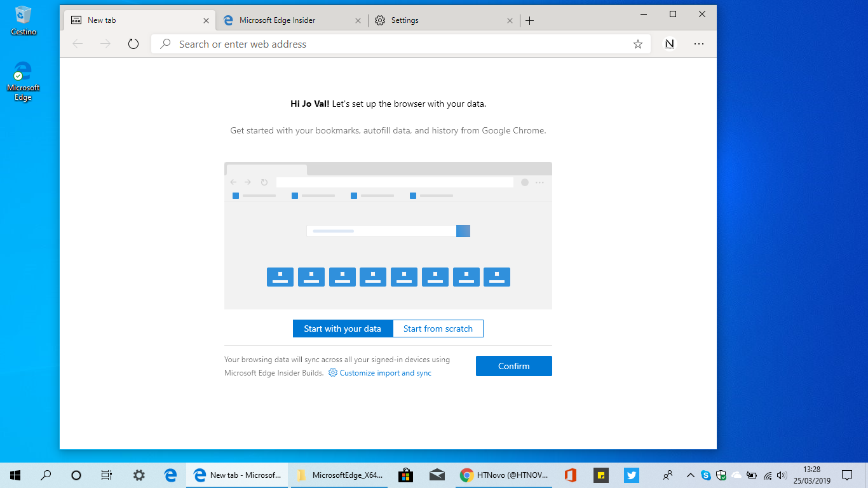The height and width of the screenshot is (488, 868).
Task: Click the favorites star in the address bar
Action: (x=638, y=44)
